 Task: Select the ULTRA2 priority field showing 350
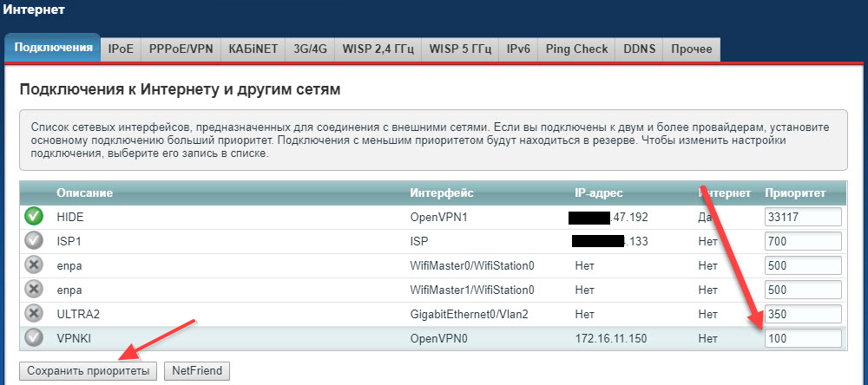point(803,314)
